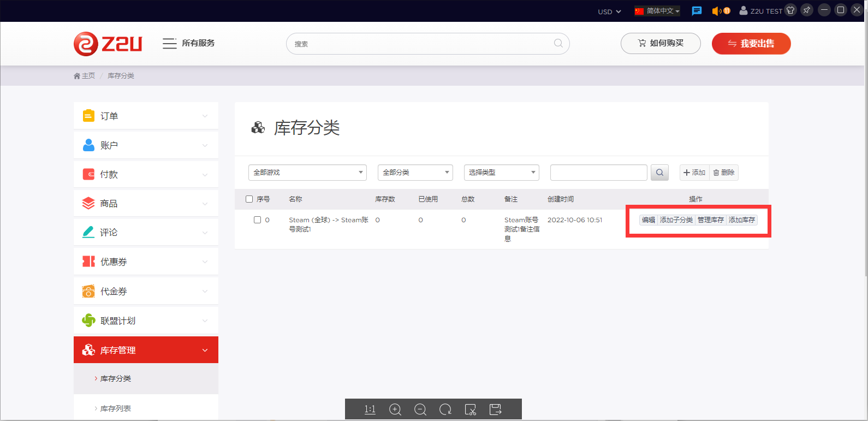Click the pin window icon

(806, 10)
